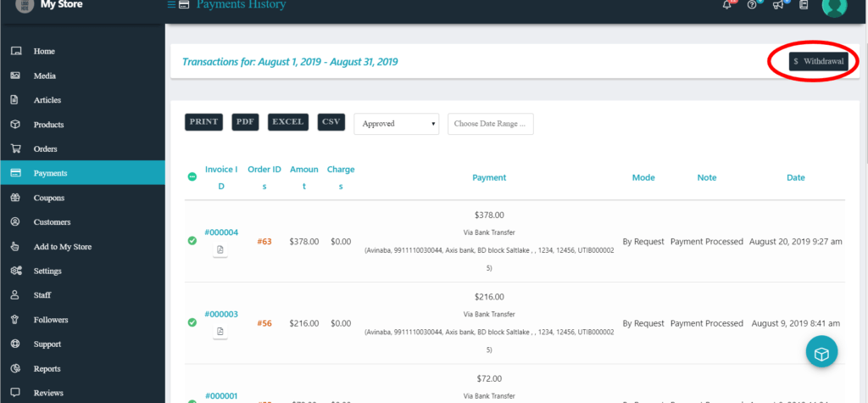Viewport: 868px width, 403px height.
Task: Click the green check status for invoice #000003
Action: coord(192,322)
